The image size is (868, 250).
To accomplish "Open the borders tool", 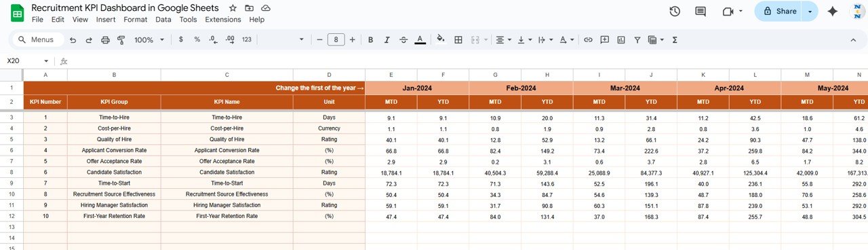I will click(x=458, y=40).
